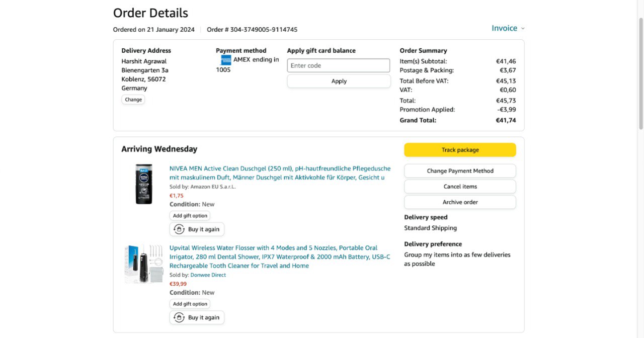
Task: Buy the Upvital water flosser again
Action: click(197, 317)
